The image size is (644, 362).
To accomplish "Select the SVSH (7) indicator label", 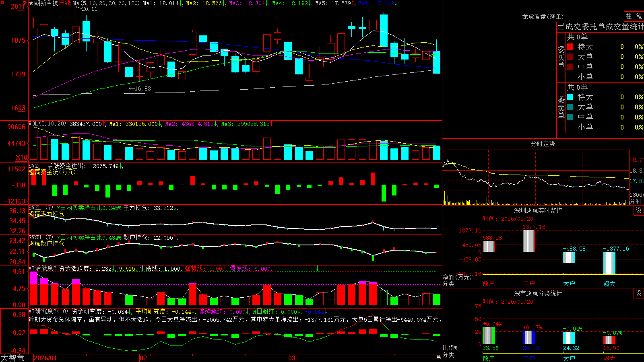I will tap(41, 238).
